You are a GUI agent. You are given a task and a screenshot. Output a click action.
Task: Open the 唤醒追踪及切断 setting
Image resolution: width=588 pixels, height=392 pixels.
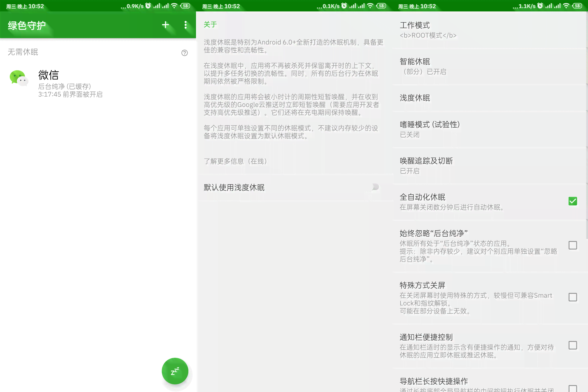click(490, 166)
